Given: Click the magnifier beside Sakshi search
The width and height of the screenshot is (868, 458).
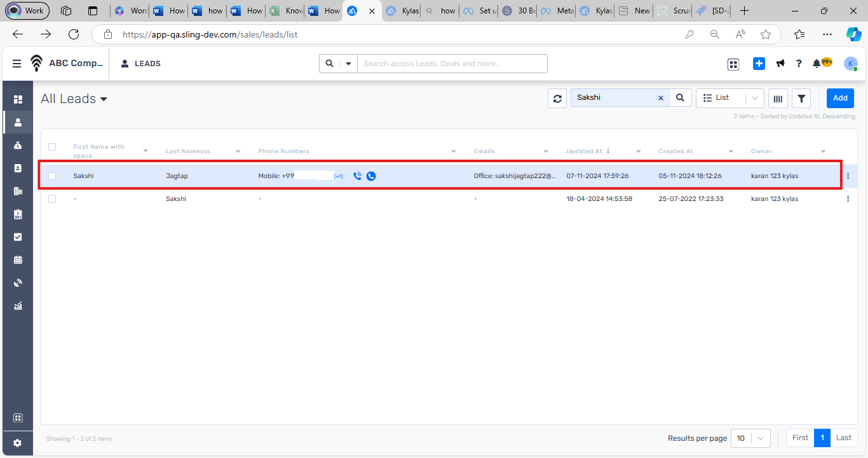Looking at the screenshot, I should [x=680, y=97].
